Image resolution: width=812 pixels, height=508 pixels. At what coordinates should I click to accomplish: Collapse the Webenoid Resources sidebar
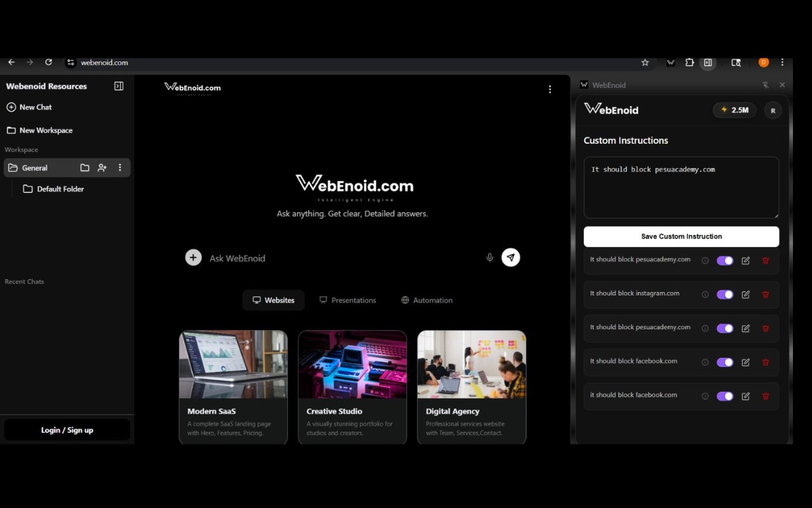[119, 86]
